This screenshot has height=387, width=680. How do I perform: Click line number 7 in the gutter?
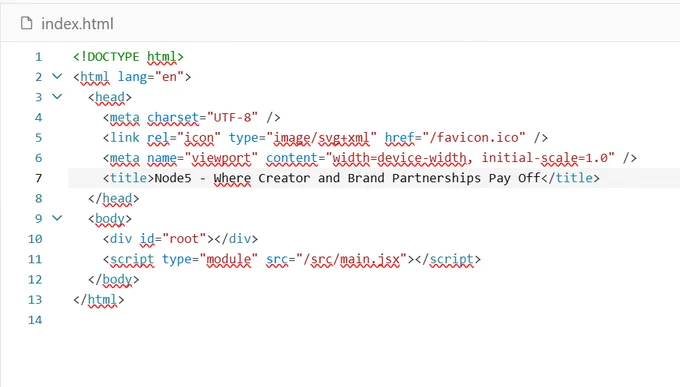39,178
